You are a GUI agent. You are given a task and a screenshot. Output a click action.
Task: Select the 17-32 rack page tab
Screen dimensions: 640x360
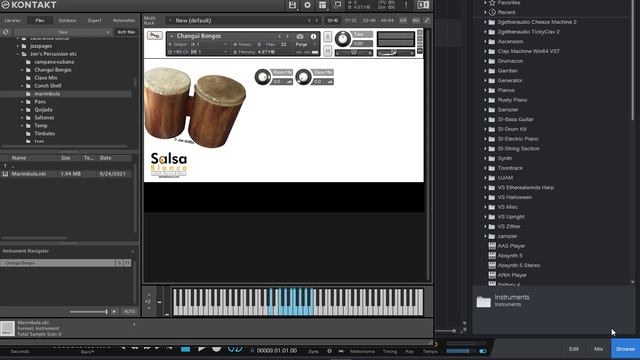pos(350,20)
